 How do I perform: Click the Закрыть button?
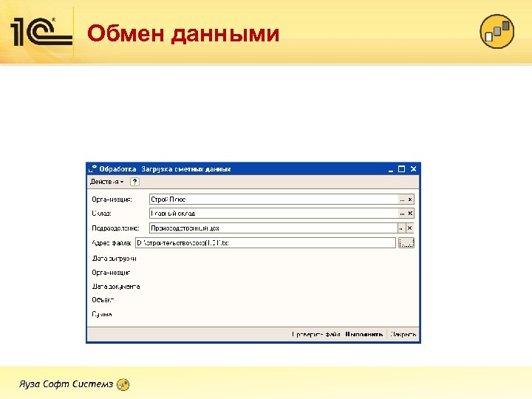403,335
